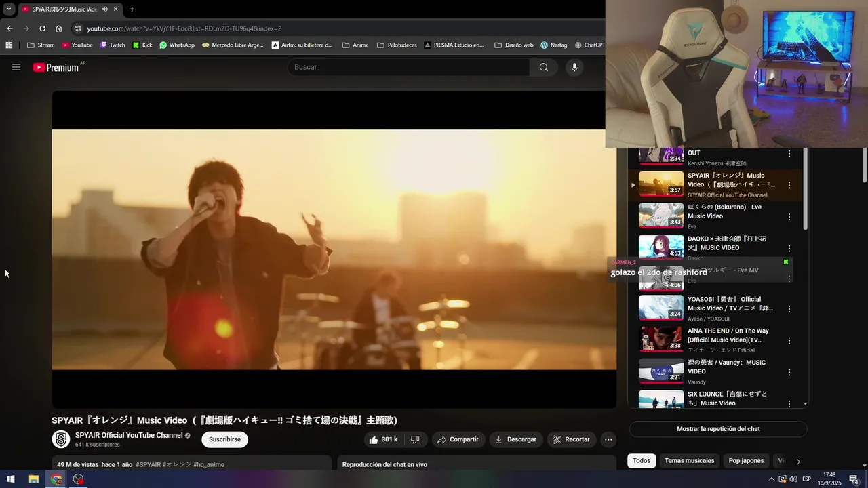
Task: Open Diseño web bookmark folder
Action: pos(513,45)
